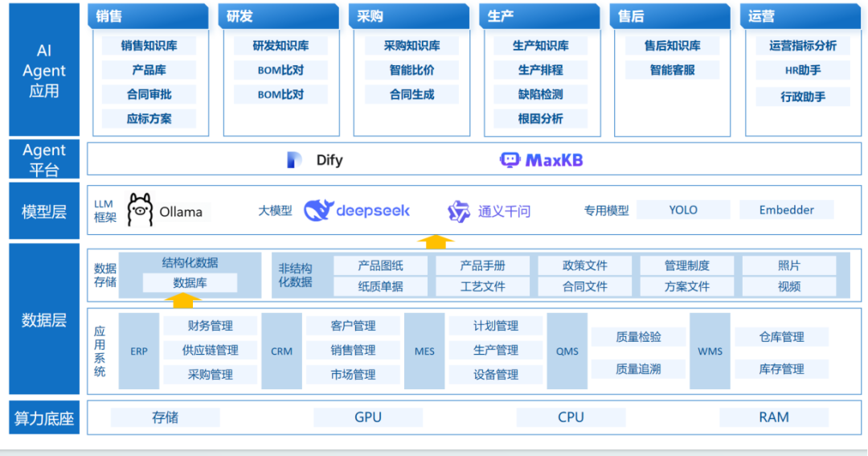This screenshot has width=868, height=456.
Task: Click the 数据库 box under 结构化数据
Action: click(190, 283)
